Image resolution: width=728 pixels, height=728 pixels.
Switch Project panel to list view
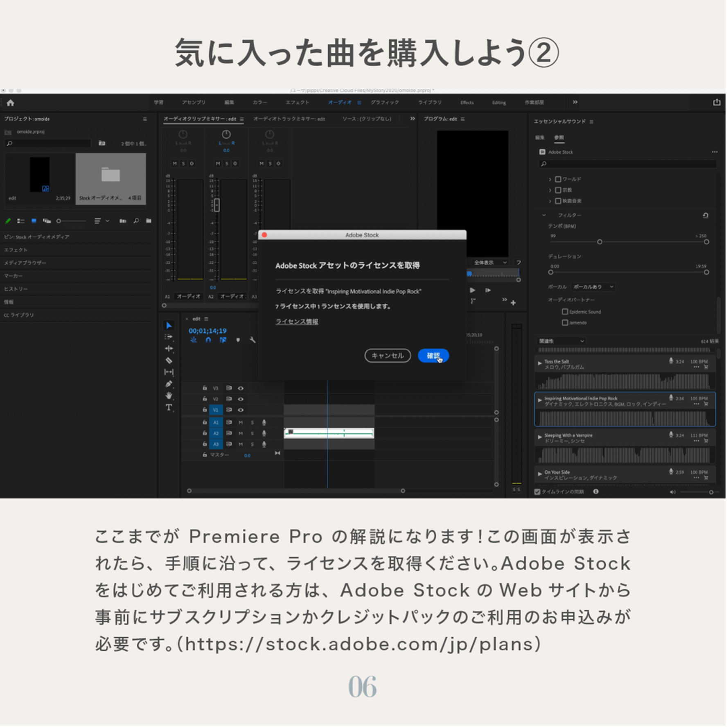click(21, 222)
